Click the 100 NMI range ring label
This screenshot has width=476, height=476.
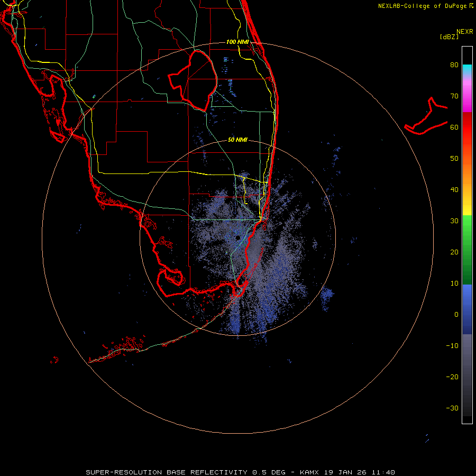(x=237, y=42)
